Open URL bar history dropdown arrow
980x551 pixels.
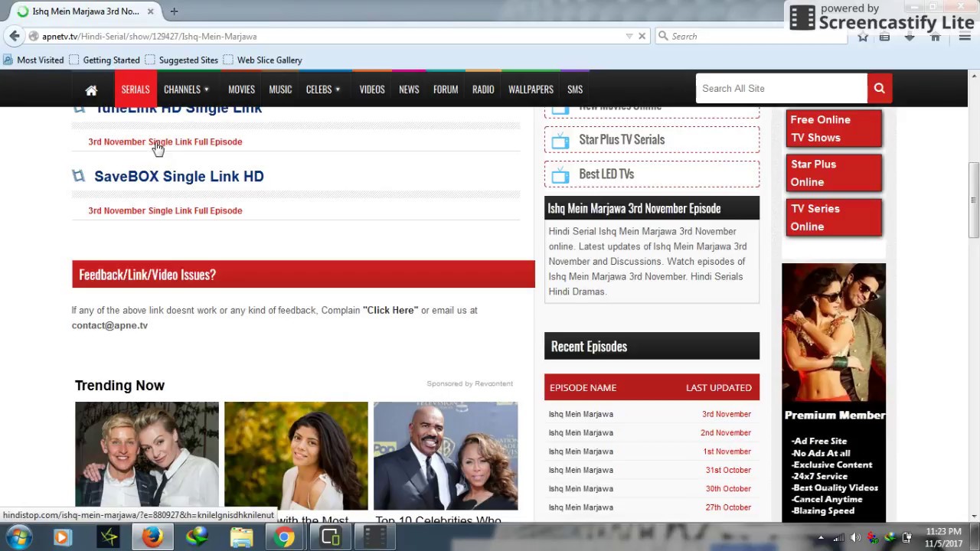[629, 36]
